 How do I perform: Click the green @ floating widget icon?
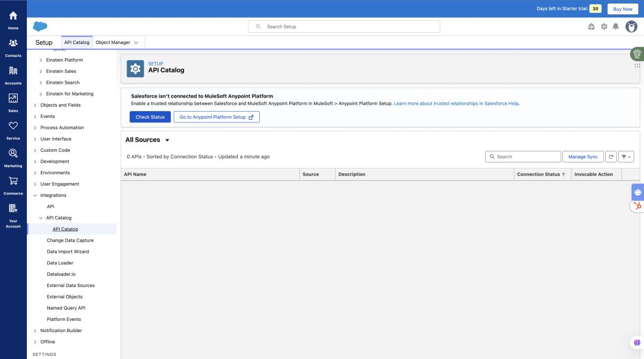637,54
